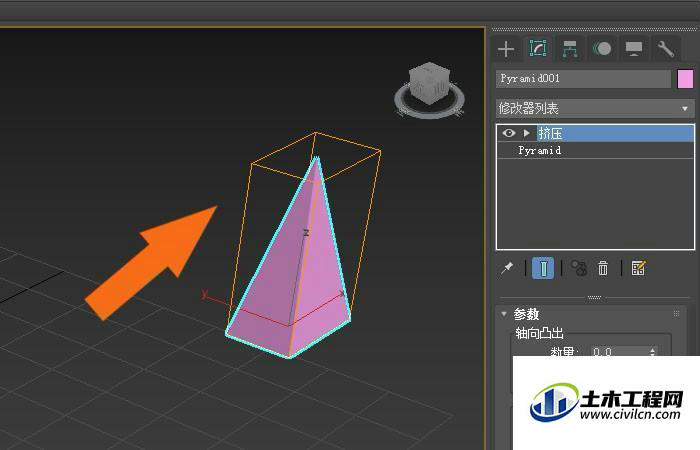Switch to the Modify panel tab
Image resolution: width=700 pixels, height=450 pixels.
click(x=538, y=48)
